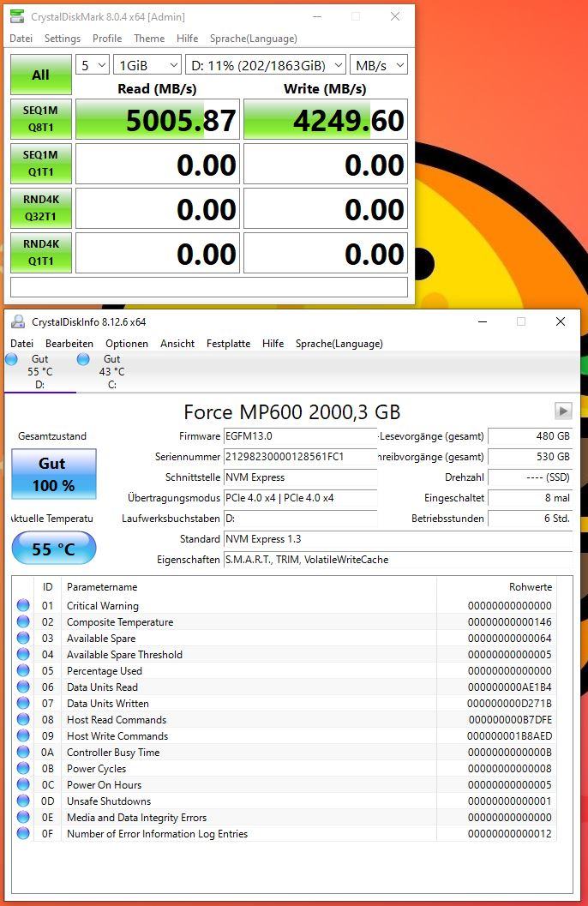Click the Übertragungsmodus field PCIe 4.0 x4
588x906 pixels.
click(x=300, y=498)
